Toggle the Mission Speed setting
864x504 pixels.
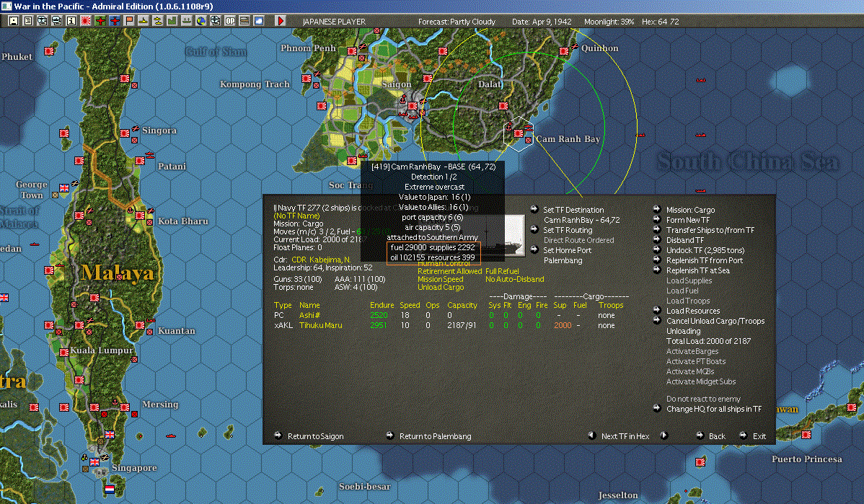tap(440, 279)
